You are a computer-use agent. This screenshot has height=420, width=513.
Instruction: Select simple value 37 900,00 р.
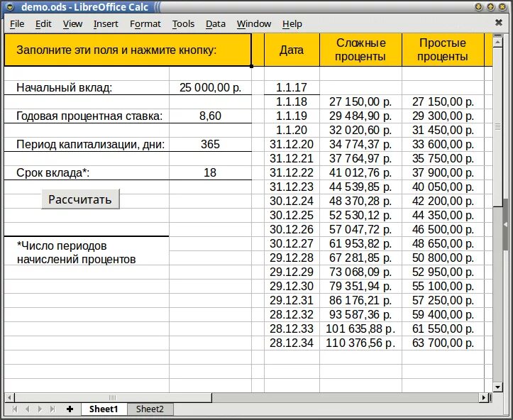(x=443, y=172)
